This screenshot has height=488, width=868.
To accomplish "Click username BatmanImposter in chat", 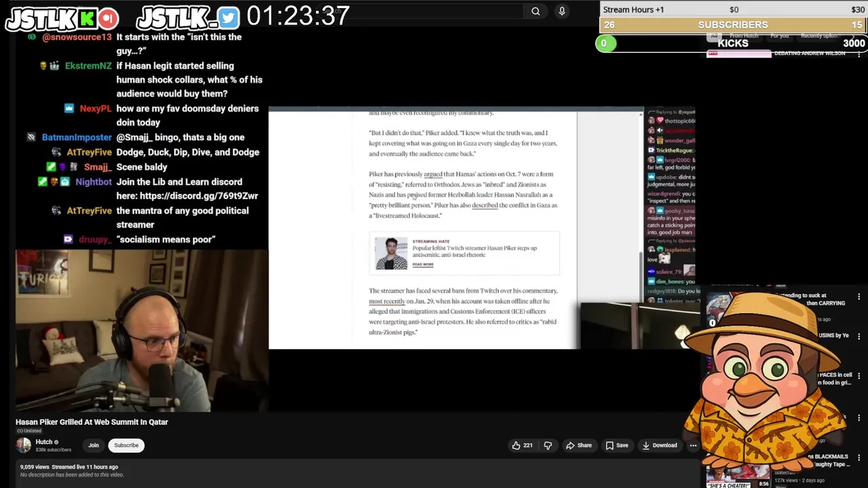I will (x=77, y=138).
